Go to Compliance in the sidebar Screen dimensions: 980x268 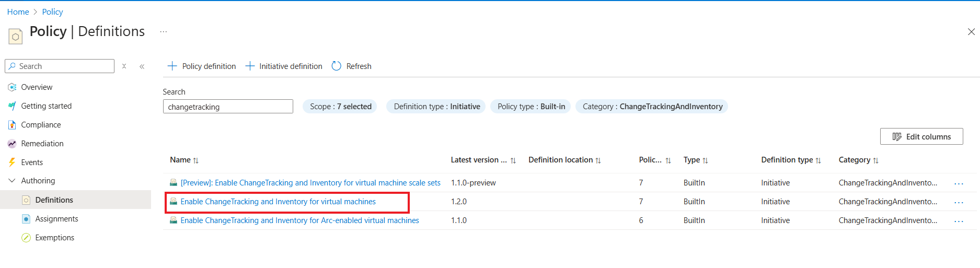[41, 125]
